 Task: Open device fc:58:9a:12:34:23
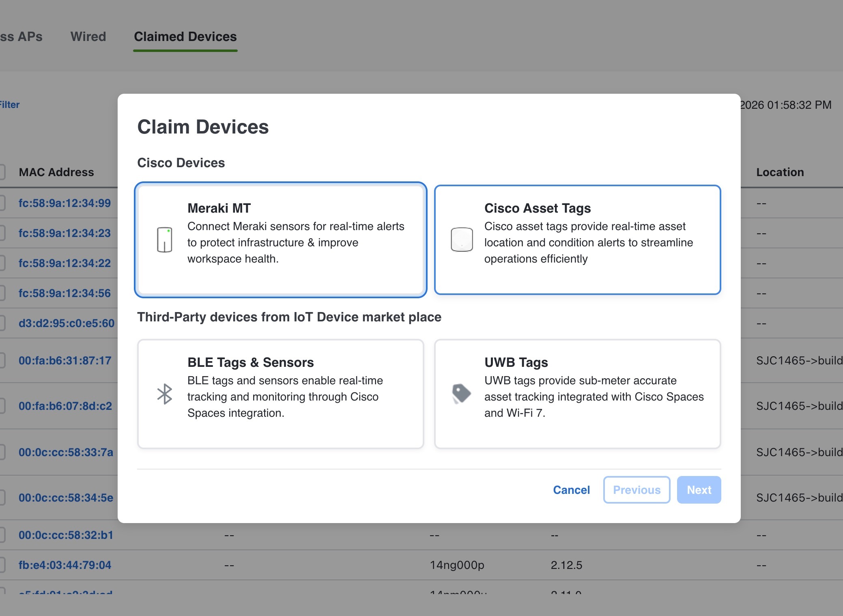(65, 233)
